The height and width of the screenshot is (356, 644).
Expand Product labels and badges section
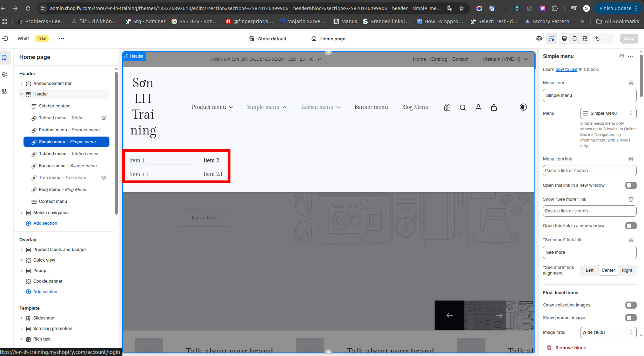[21, 250]
